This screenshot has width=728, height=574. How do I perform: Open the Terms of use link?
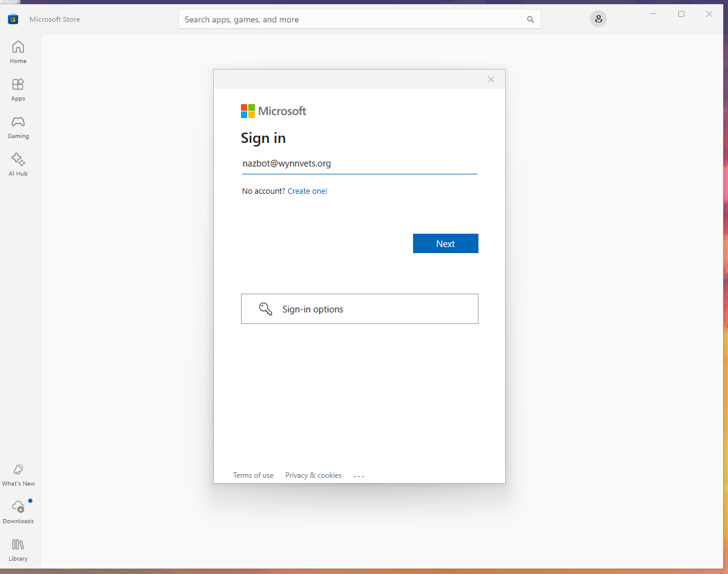(253, 475)
